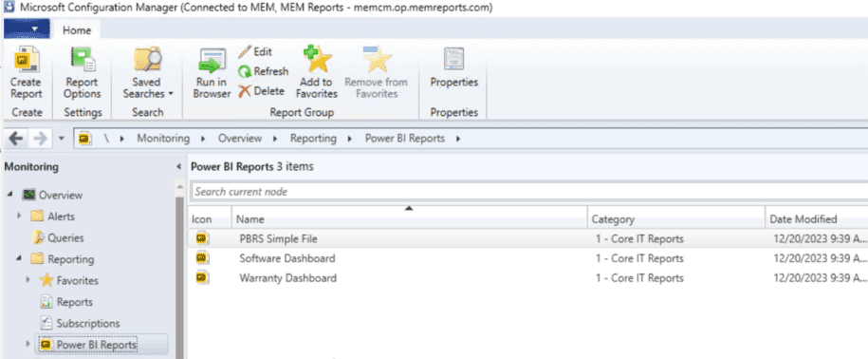
Task: Collapse the Overview tree node
Action: [x=11, y=195]
